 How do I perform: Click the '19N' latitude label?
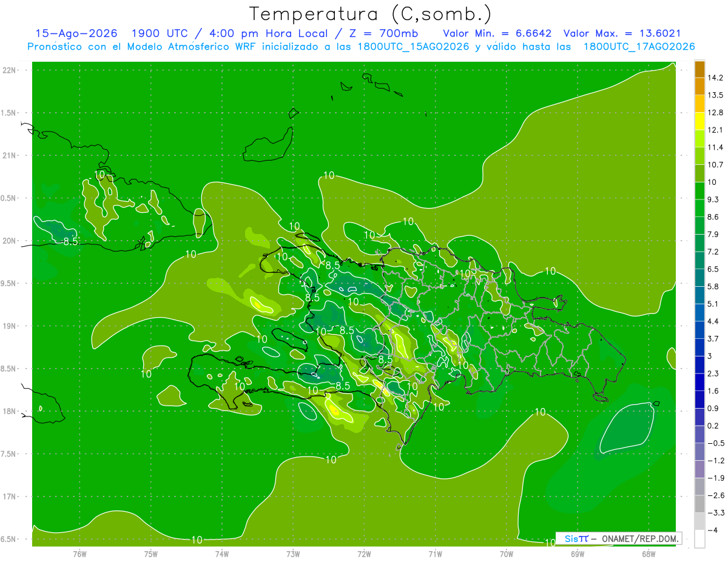point(8,326)
